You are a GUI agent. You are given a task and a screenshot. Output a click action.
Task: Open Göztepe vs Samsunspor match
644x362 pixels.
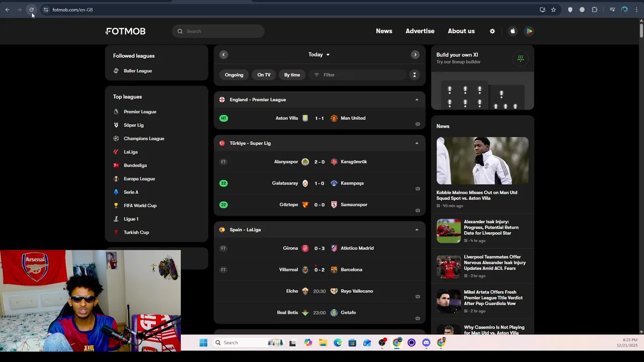319,205
